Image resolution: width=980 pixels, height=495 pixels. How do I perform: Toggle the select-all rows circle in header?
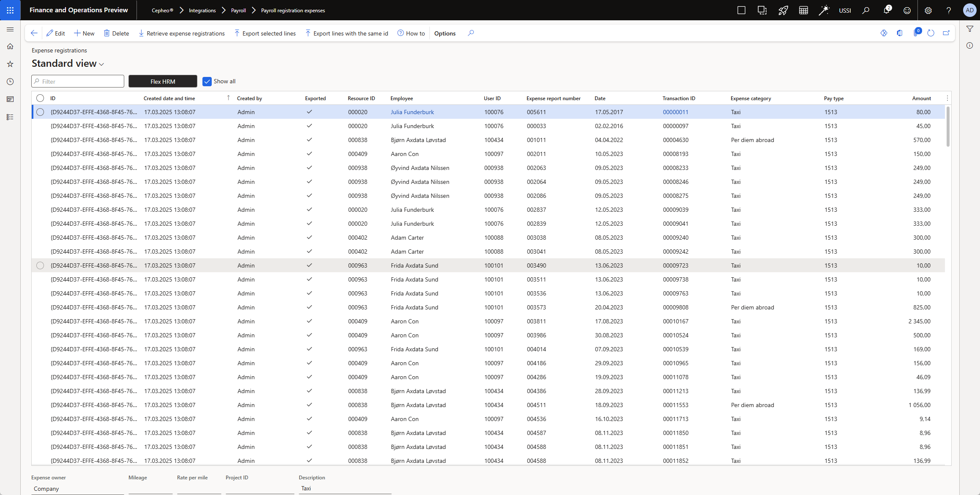click(40, 98)
